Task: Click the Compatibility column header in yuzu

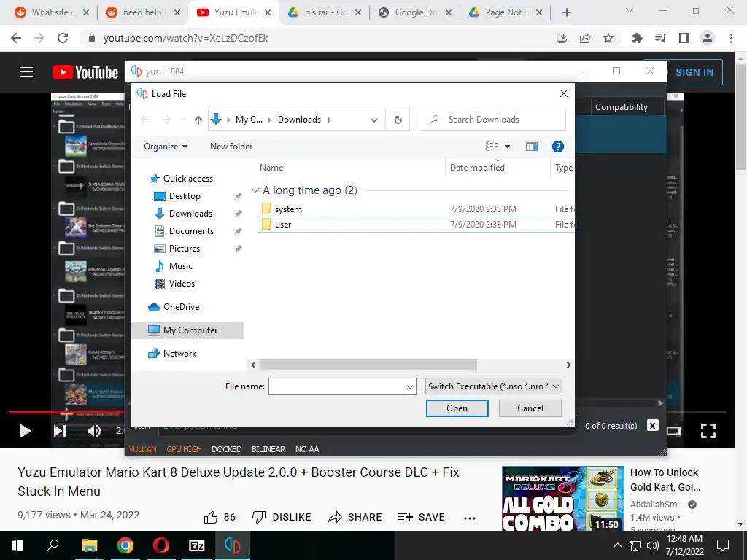Action: click(622, 108)
